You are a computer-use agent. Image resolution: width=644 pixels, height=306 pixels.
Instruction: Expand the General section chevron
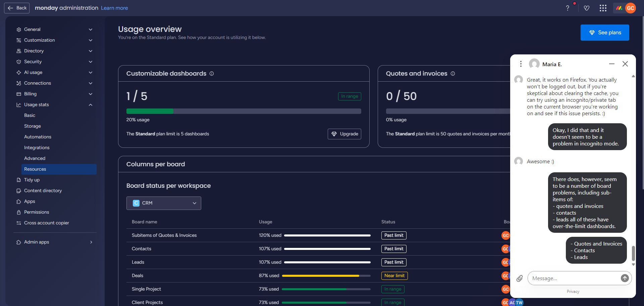point(91,30)
